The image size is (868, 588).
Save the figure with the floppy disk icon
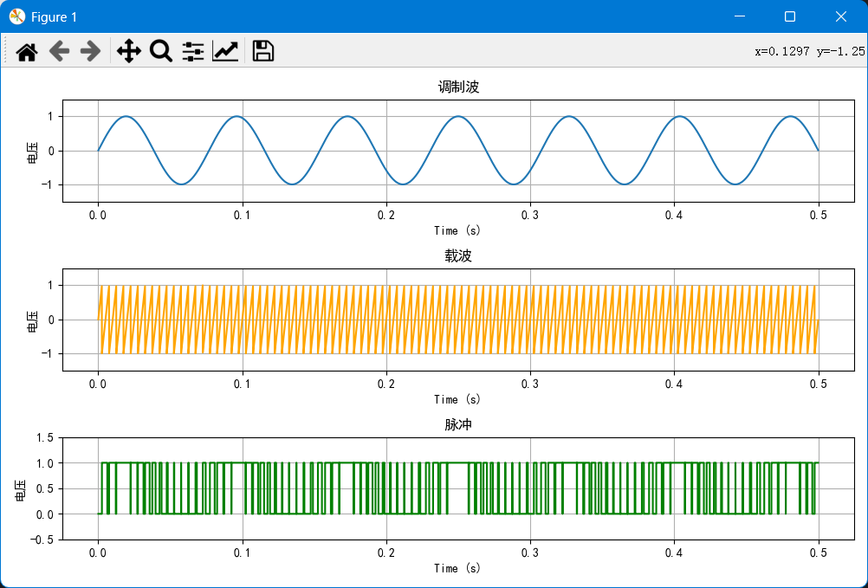coord(263,51)
